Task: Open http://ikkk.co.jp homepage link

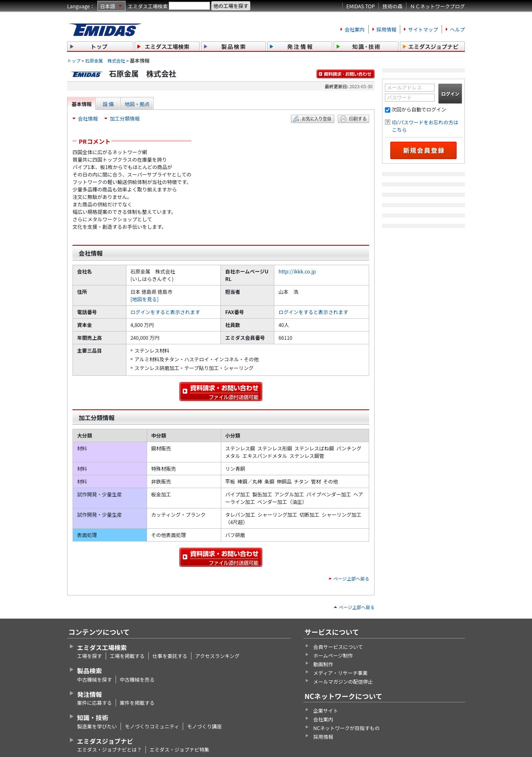Action: point(297,272)
